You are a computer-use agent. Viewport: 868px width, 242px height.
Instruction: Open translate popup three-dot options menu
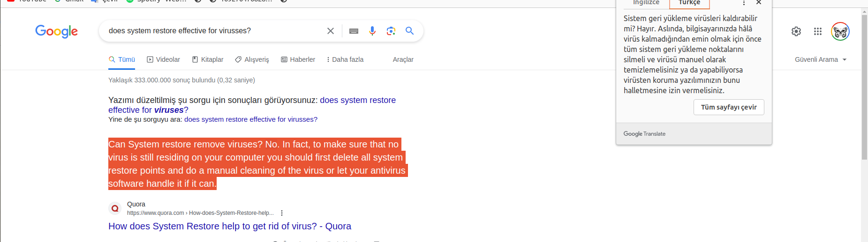[x=744, y=3]
